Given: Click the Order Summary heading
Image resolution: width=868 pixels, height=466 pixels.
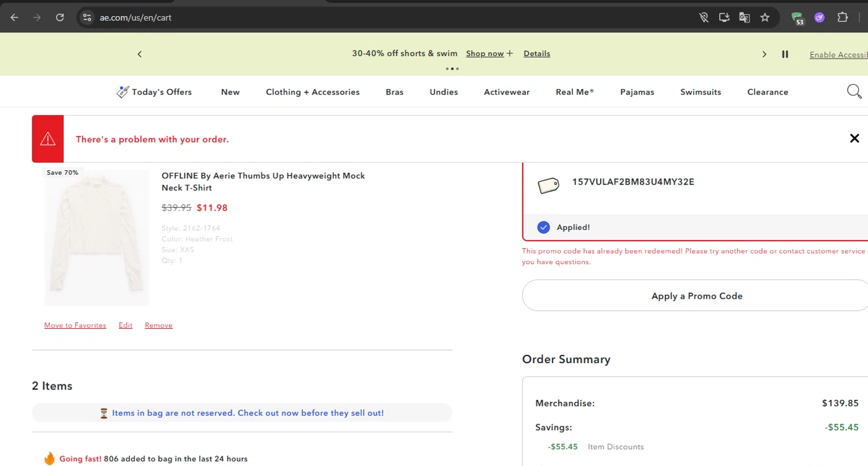Looking at the screenshot, I should (566, 359).
